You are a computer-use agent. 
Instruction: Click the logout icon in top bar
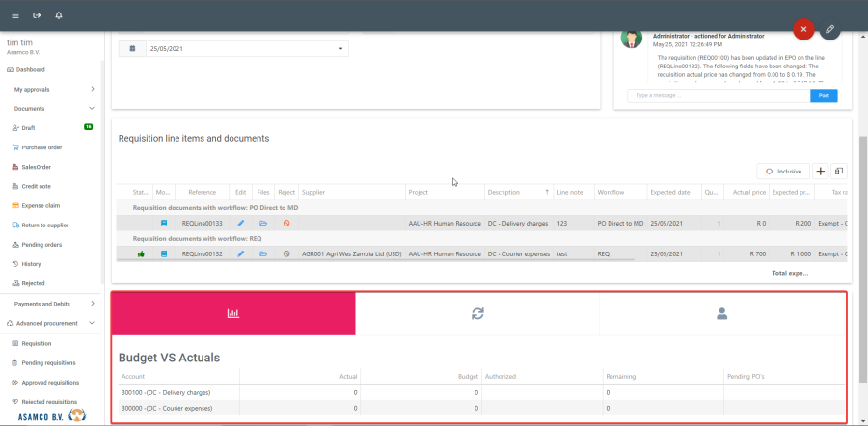coord(37,15)
